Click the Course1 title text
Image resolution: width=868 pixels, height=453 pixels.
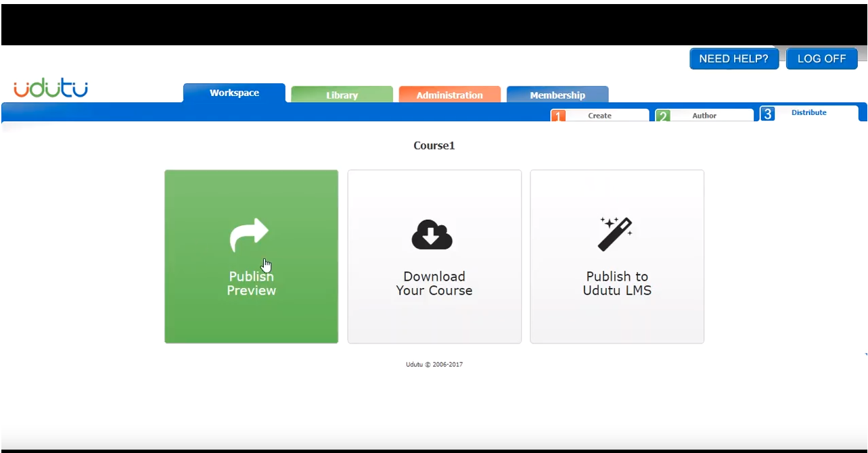434,145
